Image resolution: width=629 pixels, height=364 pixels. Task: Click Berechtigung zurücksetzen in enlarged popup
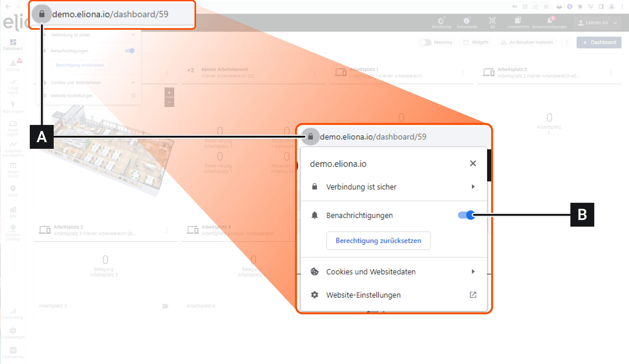coord(378,241)
